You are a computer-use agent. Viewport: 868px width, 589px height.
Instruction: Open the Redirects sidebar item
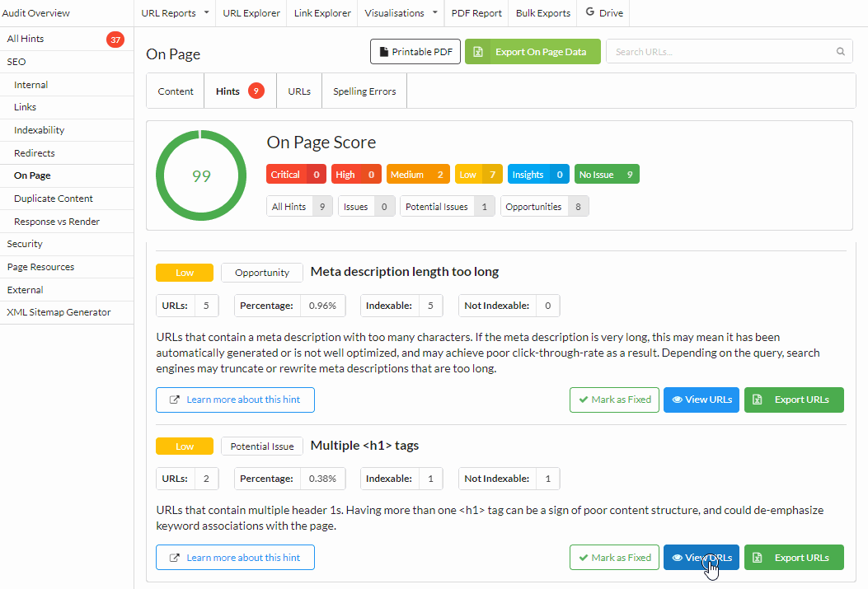(x=67, y=152)
